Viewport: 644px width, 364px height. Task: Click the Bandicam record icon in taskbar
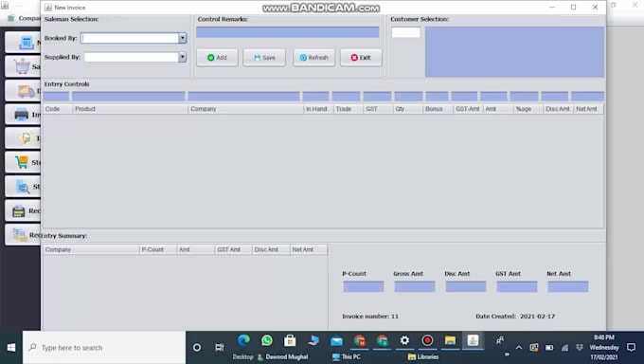(427, 340)
